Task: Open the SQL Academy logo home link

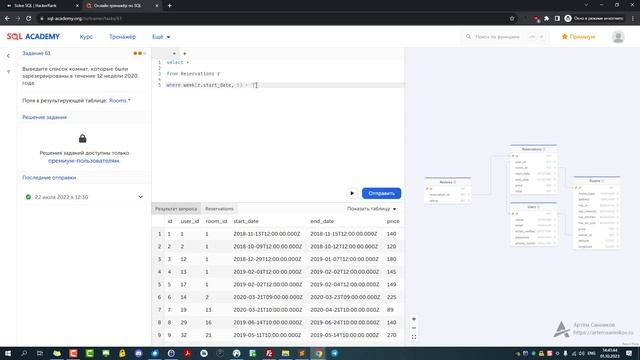Action: (33, 37)
